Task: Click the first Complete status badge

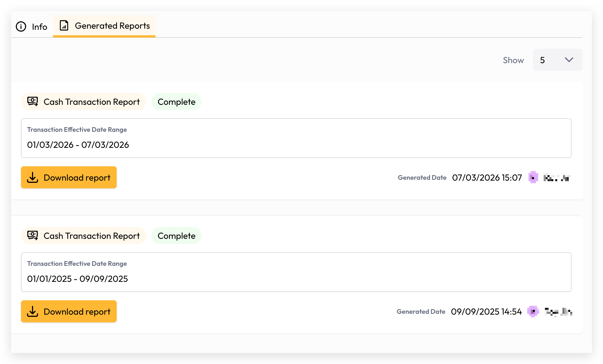Action: 177,102
